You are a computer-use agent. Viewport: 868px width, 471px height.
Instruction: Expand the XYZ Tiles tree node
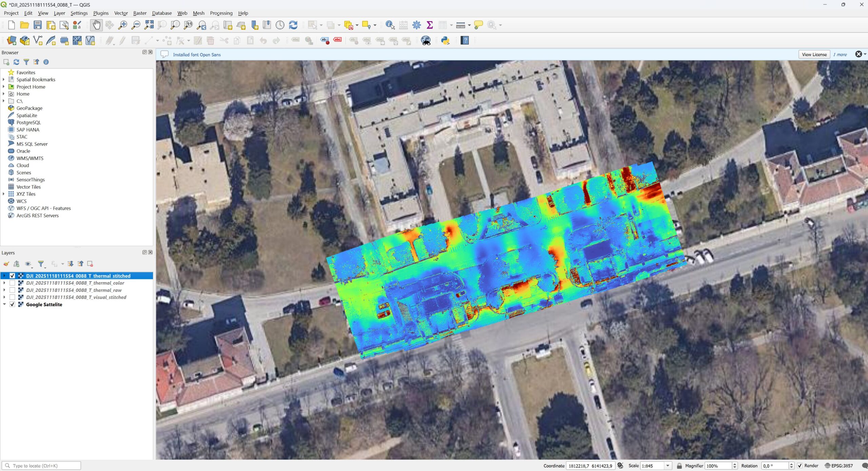tap(4, 194)
